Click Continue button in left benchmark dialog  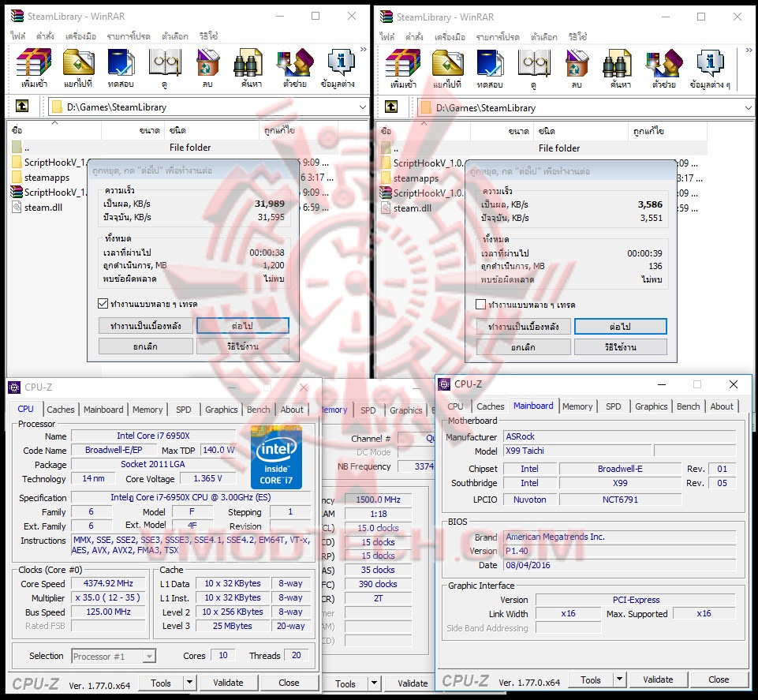243,326
